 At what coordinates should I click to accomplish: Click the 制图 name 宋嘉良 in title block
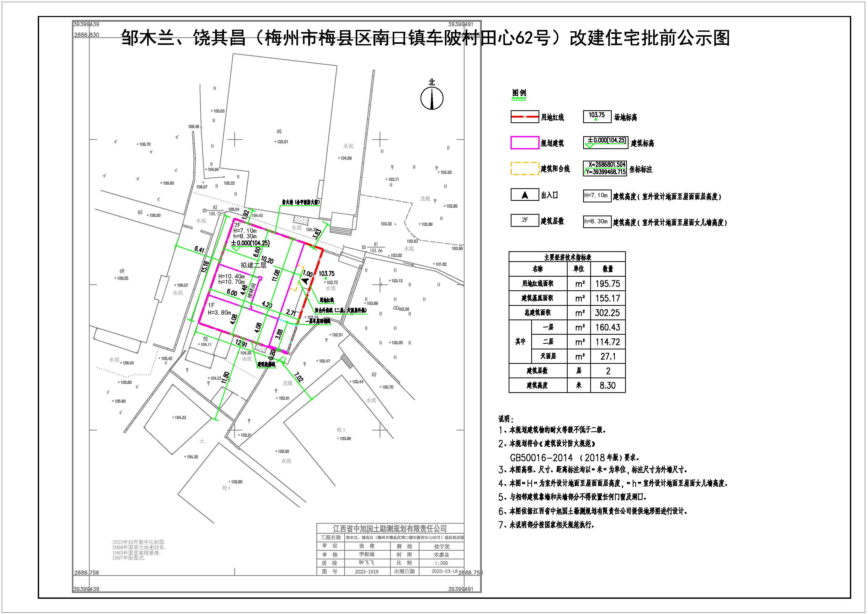pos(441,555)
